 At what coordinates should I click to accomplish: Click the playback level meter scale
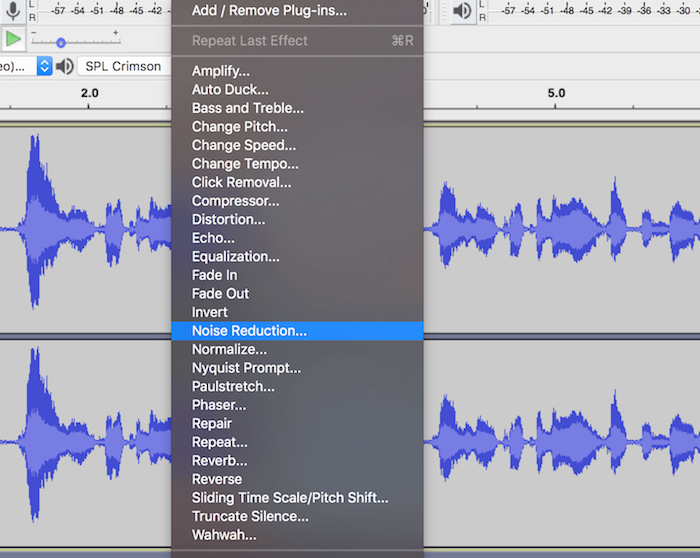click(x=593, y=11)
